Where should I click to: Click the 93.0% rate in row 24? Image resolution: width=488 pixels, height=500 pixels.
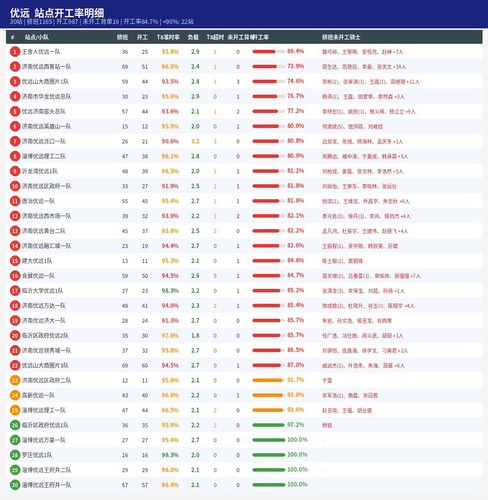295,395
